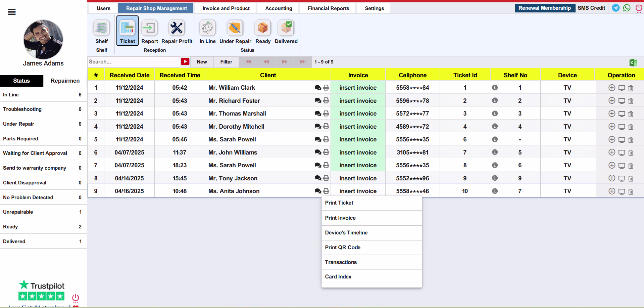The width and height of the screenshot is (644, 308).
Task: Open the Users tab
Action: (x=103, y=8)
